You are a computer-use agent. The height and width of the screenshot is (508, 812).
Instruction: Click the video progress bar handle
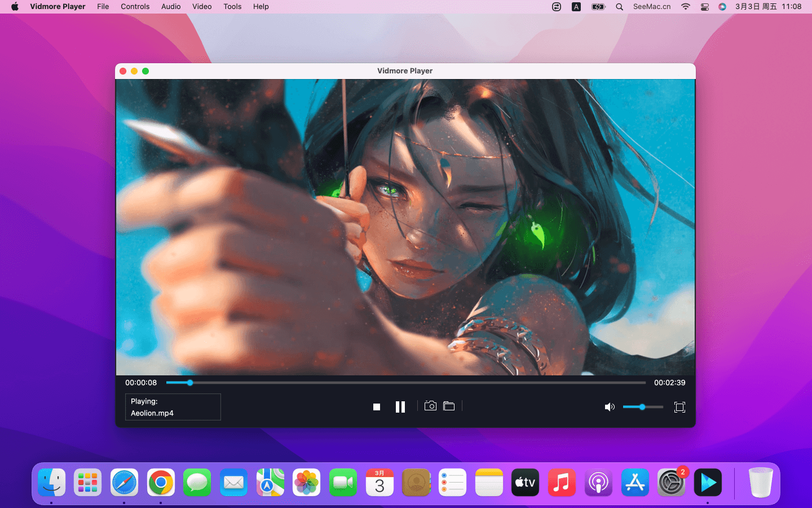click(190, 383)
